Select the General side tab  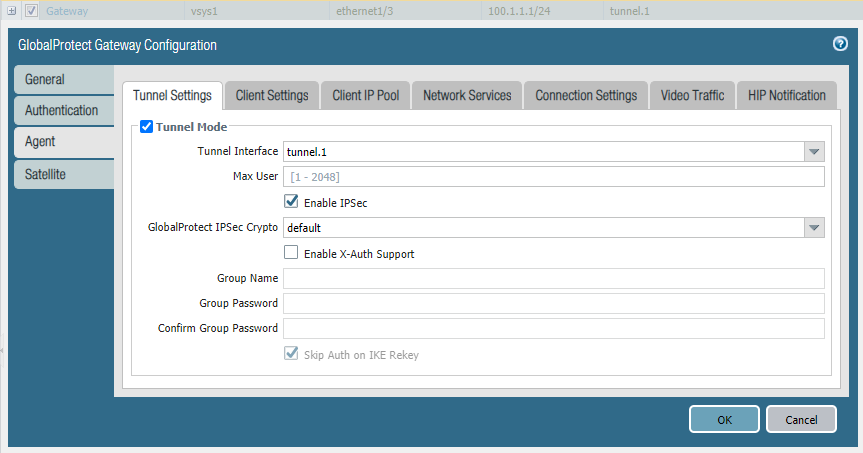pos(64,79)
